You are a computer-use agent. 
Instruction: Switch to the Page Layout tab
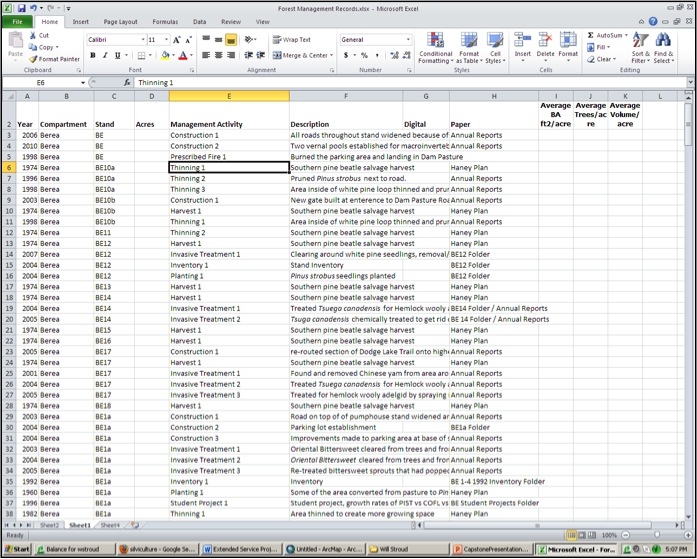(x=120, y=22)
